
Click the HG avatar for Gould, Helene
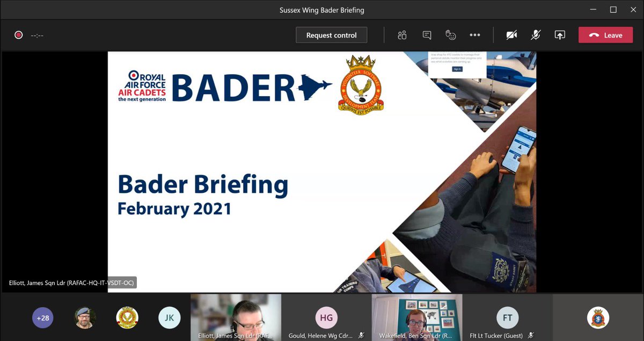(x=326, y=317)
